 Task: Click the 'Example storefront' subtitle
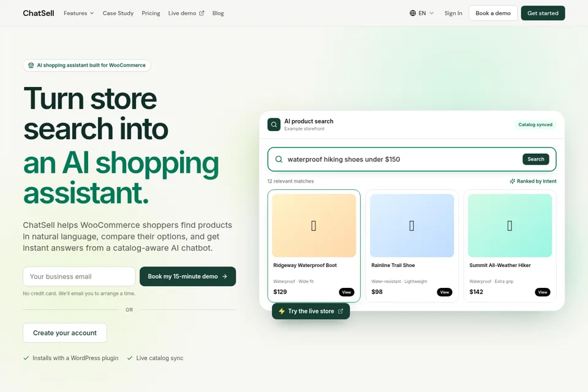click(x=304, y=129)
